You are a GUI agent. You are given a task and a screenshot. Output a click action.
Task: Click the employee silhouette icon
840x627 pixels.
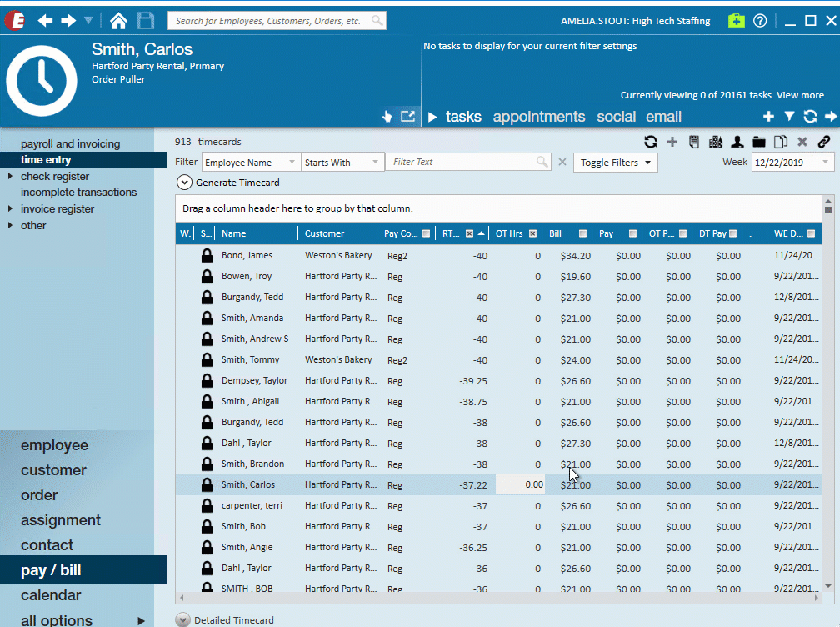pyautogui.click(x=737, y=143)
